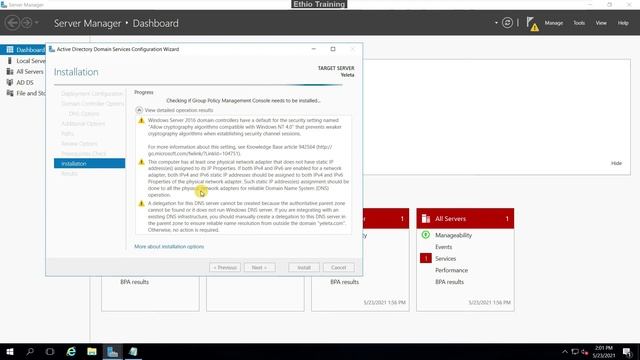Click the static IP address warning icon

[141, 162]
